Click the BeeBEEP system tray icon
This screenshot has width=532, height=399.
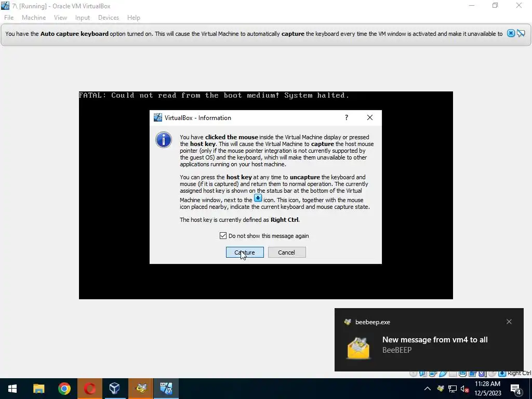click(441, 389)
